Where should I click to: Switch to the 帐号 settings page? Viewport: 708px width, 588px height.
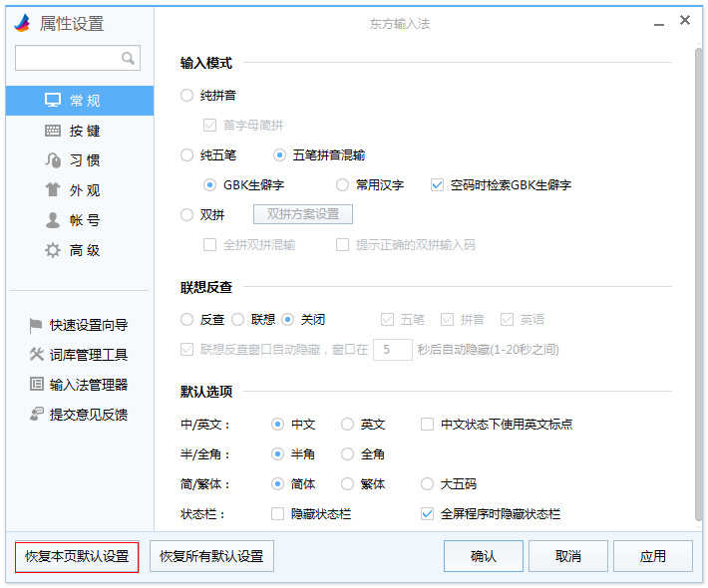point(80,220)
